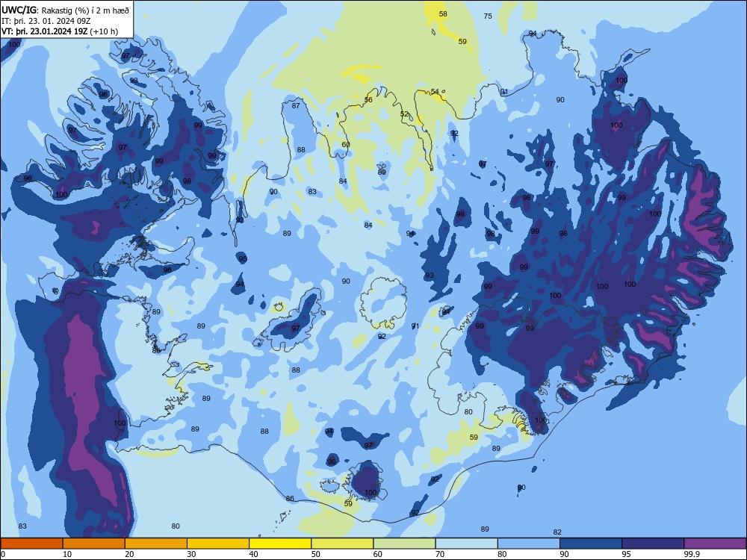Viewport: 747px width, 560px height.
Task: Select the amber 20–30 legend color
Action: (x=156, y=544)
